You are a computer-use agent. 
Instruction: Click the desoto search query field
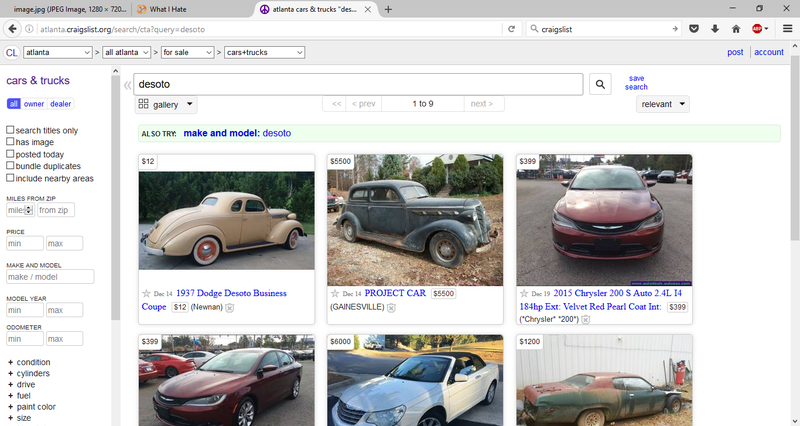pyautogui.click(x=358, y=84)
